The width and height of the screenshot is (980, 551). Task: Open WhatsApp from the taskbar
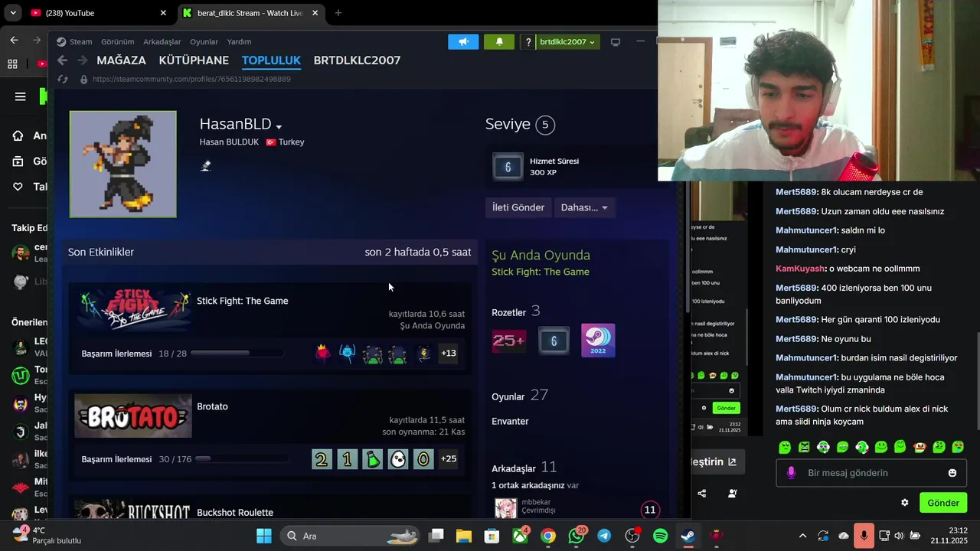576,536
